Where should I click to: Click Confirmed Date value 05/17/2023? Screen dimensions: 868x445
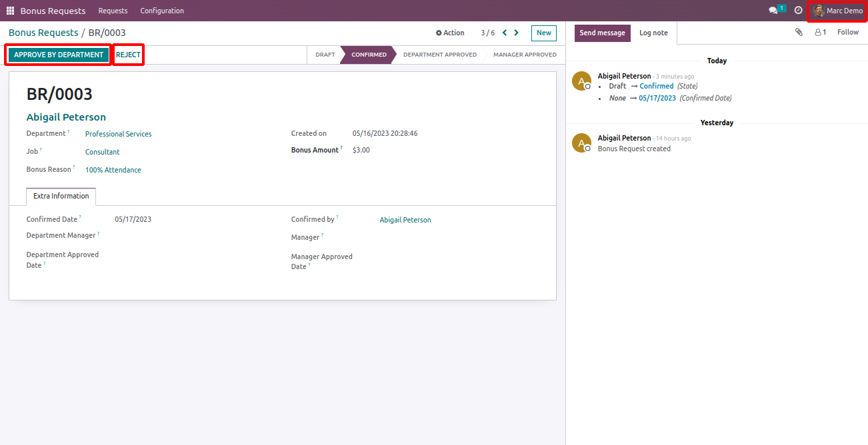[x=133, y=219]
